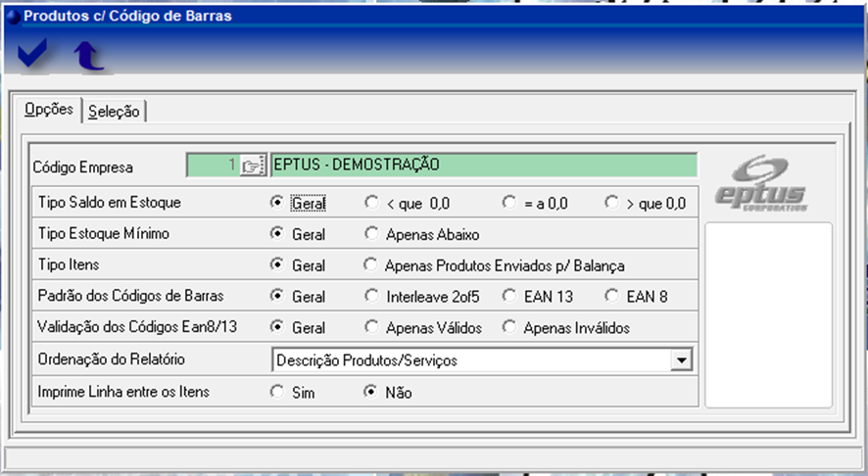Open the Opções tab
This screenshot has width=868, height=476.
click(x=49, y=110)
